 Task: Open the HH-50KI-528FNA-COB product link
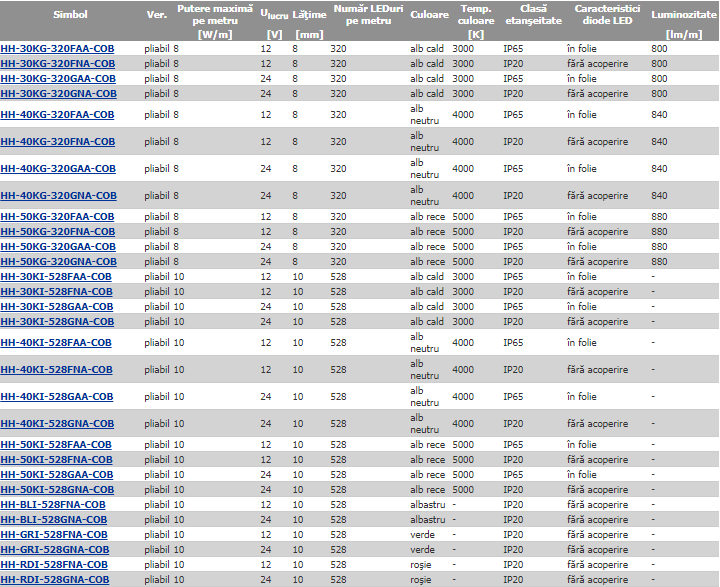[56, 460]
